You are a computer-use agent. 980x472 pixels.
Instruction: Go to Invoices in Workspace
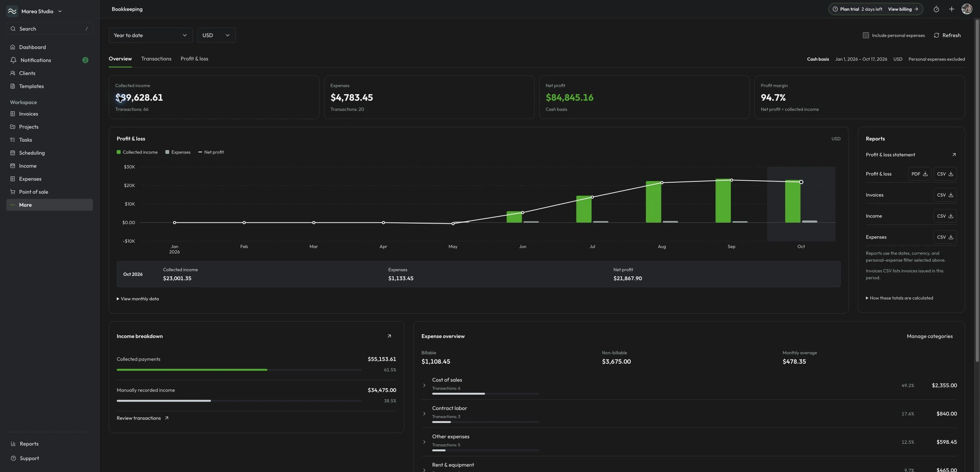(x=49, y=114)
